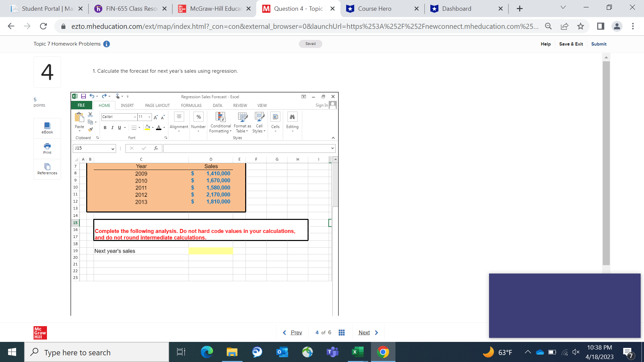This screenshot has width=644, height=362.
Task: Switch to the FORMULAS ribbon tab
Action: tap(191, 105)
